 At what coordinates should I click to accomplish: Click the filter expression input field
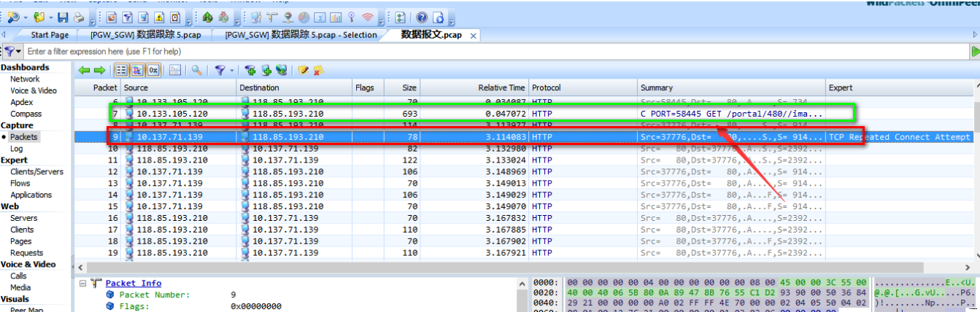pos(438,52)
